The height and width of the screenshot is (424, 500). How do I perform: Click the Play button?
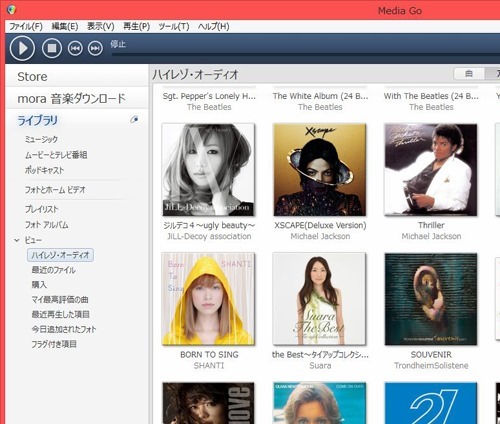coord(22,49)
